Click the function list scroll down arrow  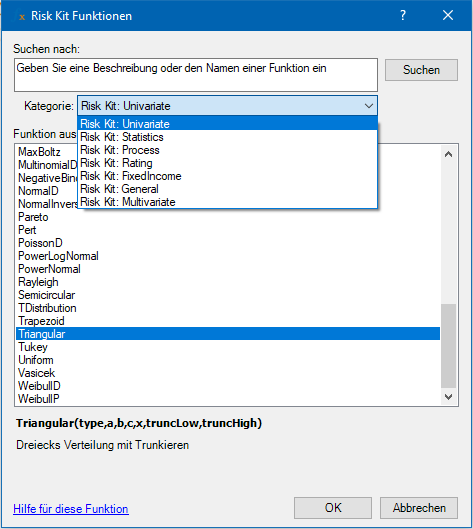point(448,397)
